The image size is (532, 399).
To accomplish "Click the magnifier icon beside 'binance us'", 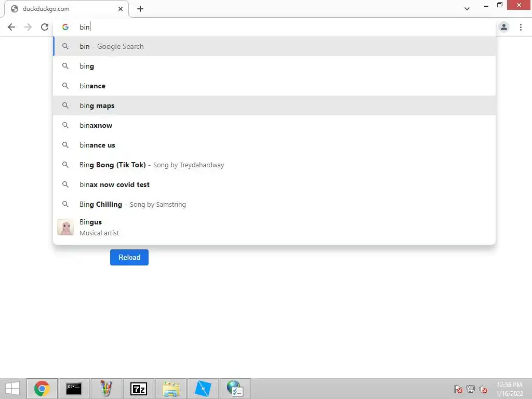I will pos(65,145).
